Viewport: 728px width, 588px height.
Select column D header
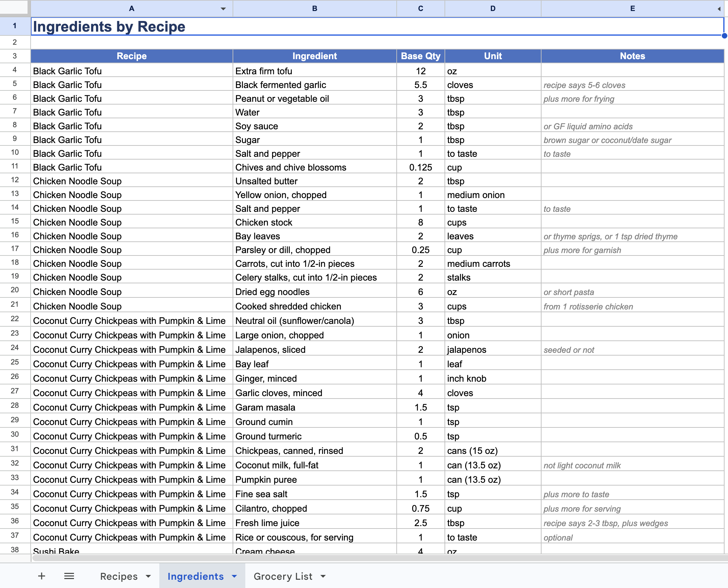click(493, 9)
